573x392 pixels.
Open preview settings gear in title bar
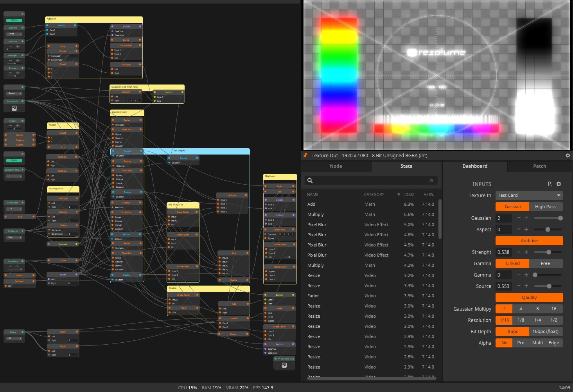pyautogui.click(x=568, y=155)
